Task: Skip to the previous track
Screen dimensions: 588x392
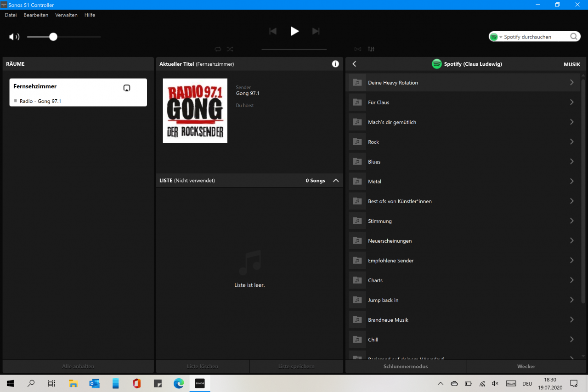Action: [273, 31]
